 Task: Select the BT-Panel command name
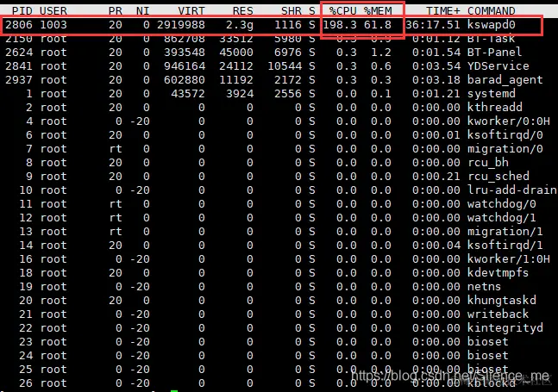pos(494,53)
